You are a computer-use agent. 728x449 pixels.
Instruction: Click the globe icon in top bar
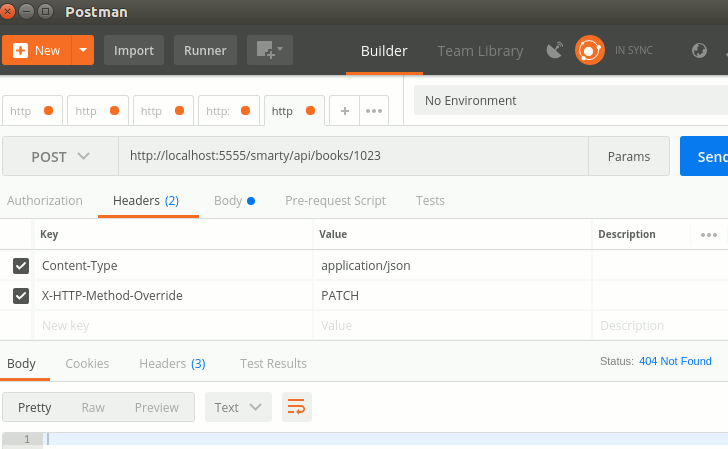click(700, 50)
